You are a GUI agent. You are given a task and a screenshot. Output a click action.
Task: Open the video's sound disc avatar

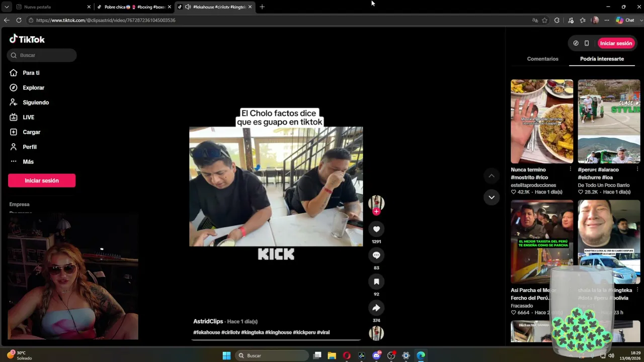click(x=376, y=333)
